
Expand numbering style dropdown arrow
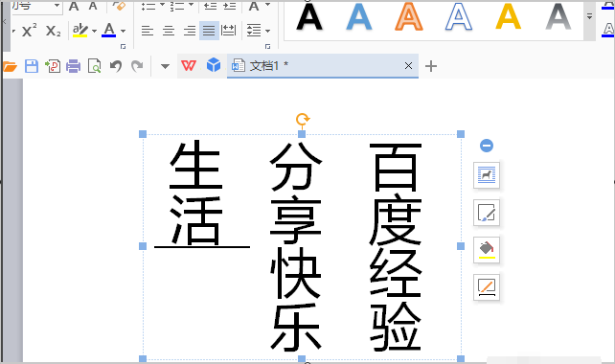pyautogui.click(x=192, y=5)
